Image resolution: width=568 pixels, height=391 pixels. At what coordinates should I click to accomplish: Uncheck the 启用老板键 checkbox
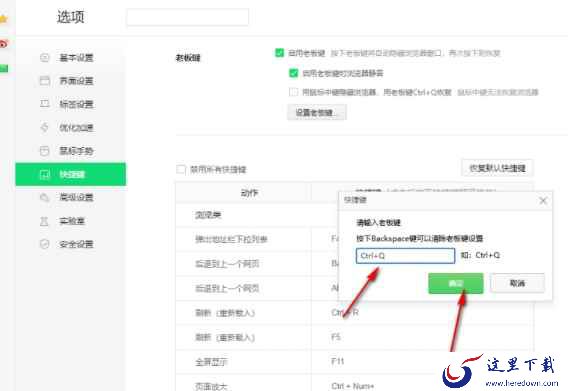tap(279, 53)
